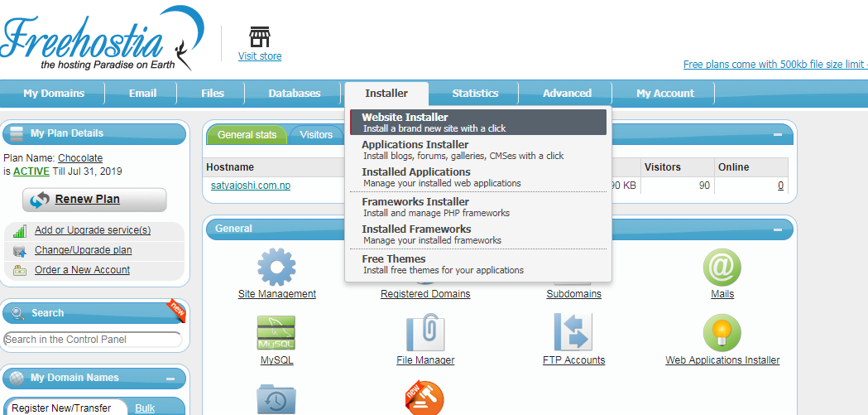This screenshot has width=868, height=415.
Task: Open the MySQL icon
Action: (276, 333)
